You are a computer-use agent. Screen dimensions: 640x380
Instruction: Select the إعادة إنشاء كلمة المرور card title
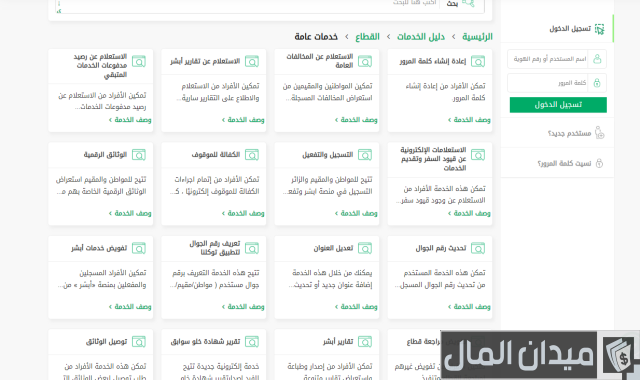pyautogui.click(x=433, y=61)
